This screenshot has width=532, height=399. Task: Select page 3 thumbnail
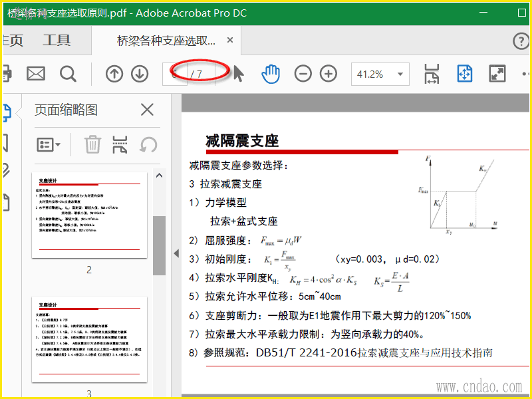90,339
